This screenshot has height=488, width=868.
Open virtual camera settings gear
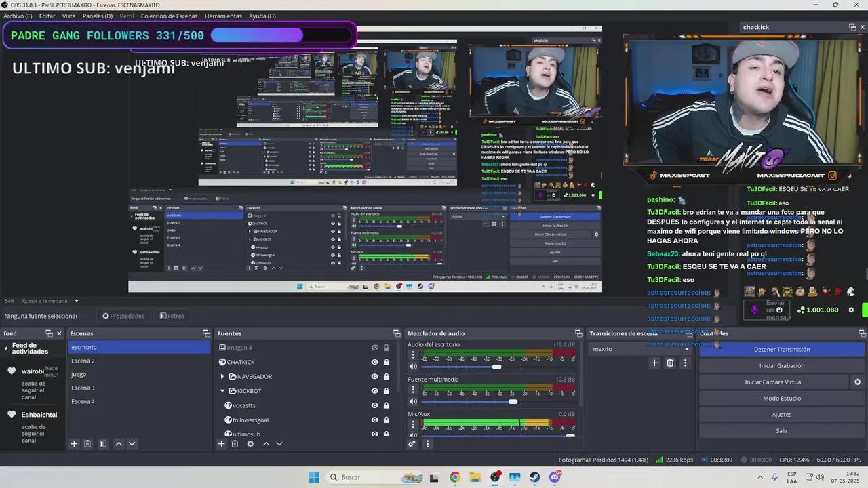858,382
